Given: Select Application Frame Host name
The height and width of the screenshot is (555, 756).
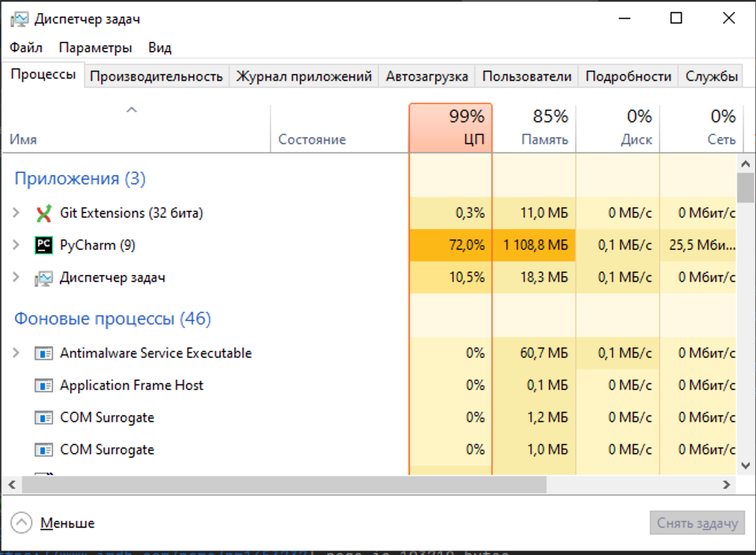Looking at the screenshot, I should point(132,385).
